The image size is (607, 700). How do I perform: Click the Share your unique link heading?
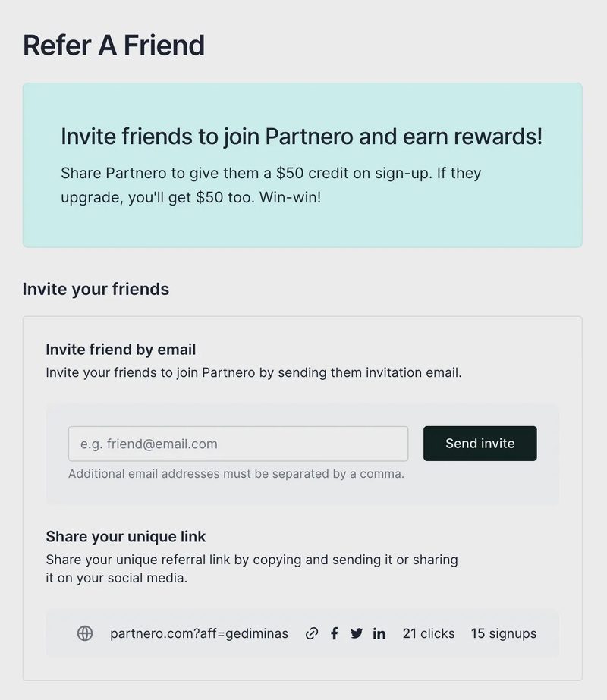click(126, 536)
